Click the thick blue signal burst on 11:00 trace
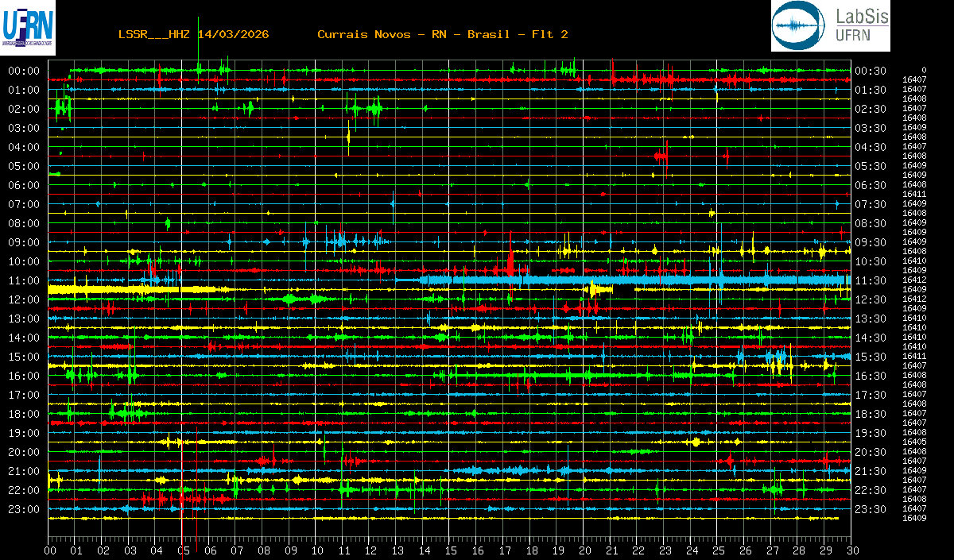Viewport: 954px width, 560px height. pos(636,280)
